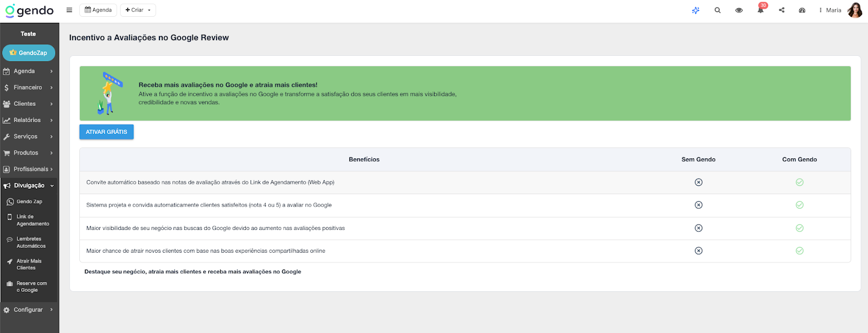Click Com Gendo check icon for Maior chance row
This screenshot has height=333, width=868.
coord(800,251)
